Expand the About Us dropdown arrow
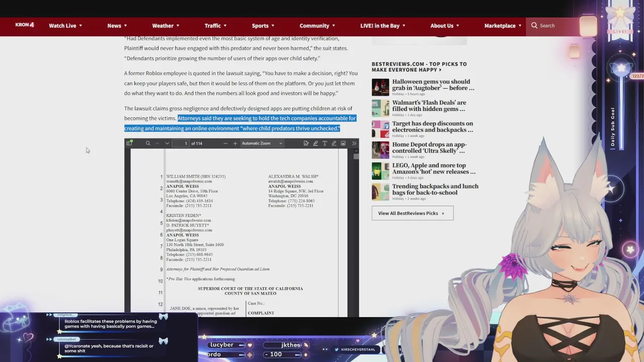The image size is (644, 362). [x=457, y=26]
